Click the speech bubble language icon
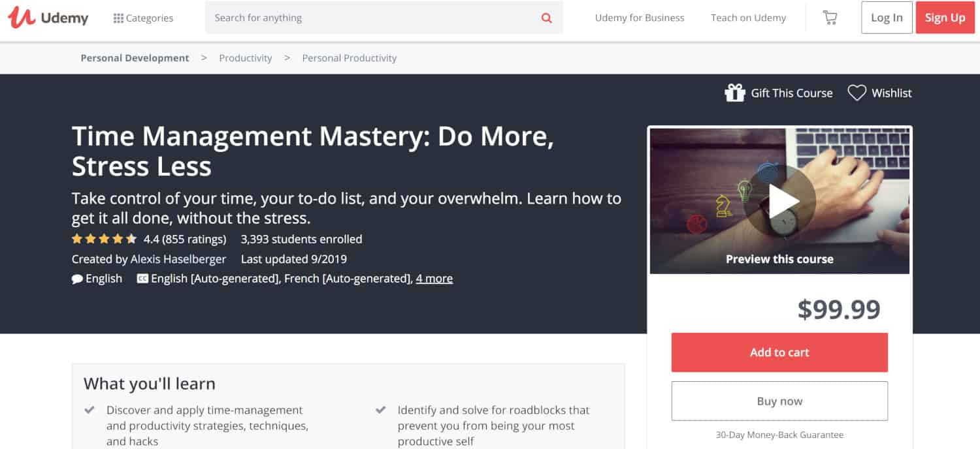This screenshot has height=449, width=980. (77, 279)
